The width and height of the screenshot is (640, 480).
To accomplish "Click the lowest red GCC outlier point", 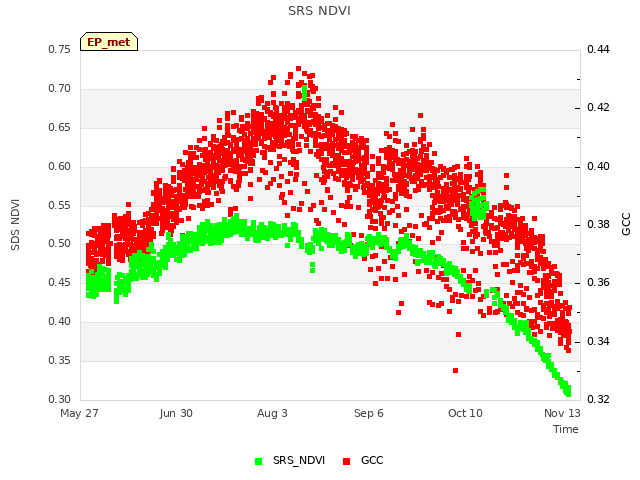I will 456,371.
